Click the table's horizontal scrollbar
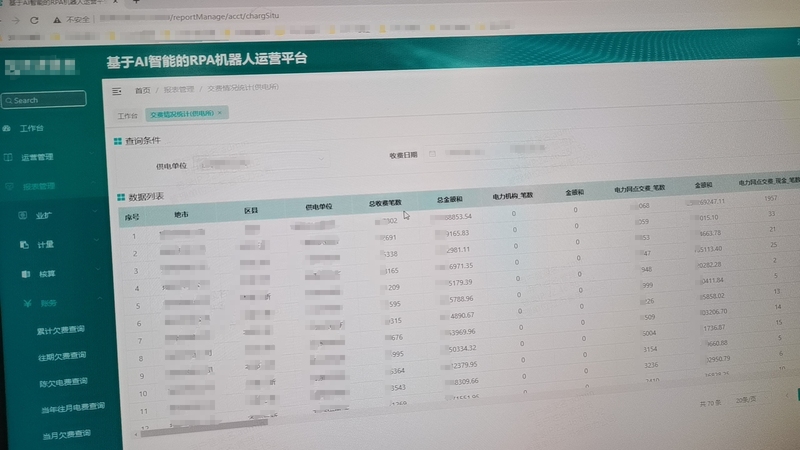 [x=204, y=430]
